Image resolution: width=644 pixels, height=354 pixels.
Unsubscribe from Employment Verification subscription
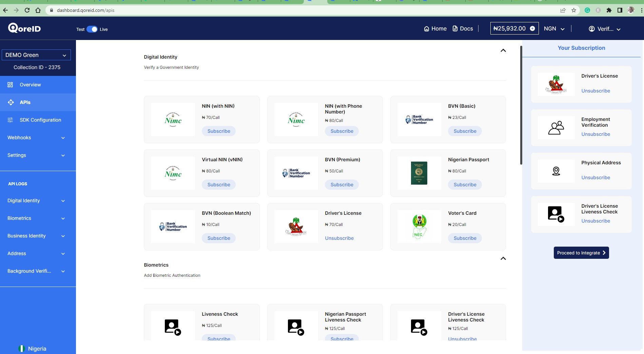click(596, 134)
